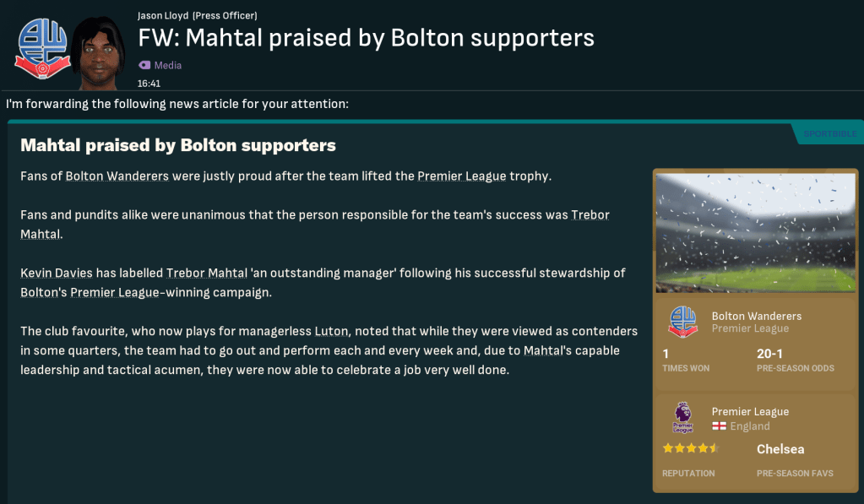The width and height of the screenshot is (864, 504).
Task: Select Premier League name in side card
Action: point(750,411)
